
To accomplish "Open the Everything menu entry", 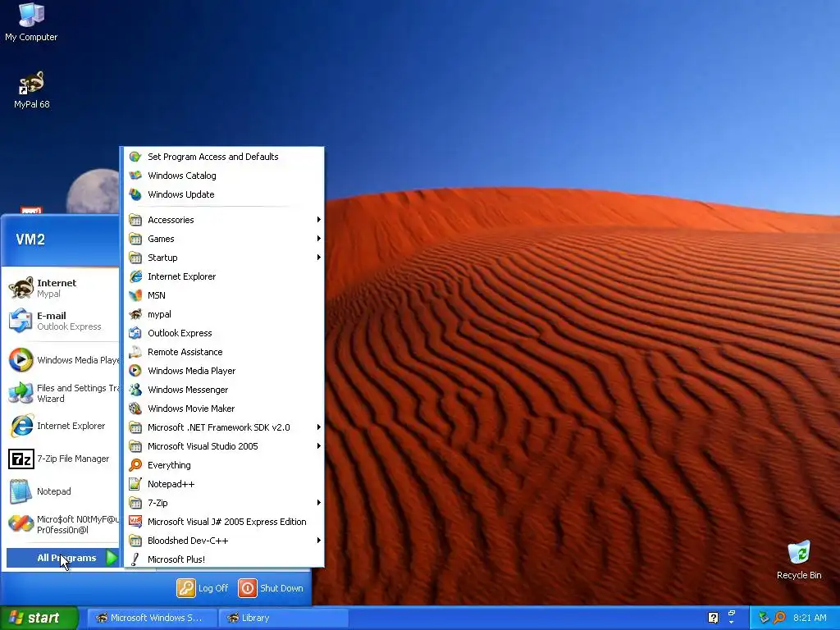I will click(x=224, y=465).
